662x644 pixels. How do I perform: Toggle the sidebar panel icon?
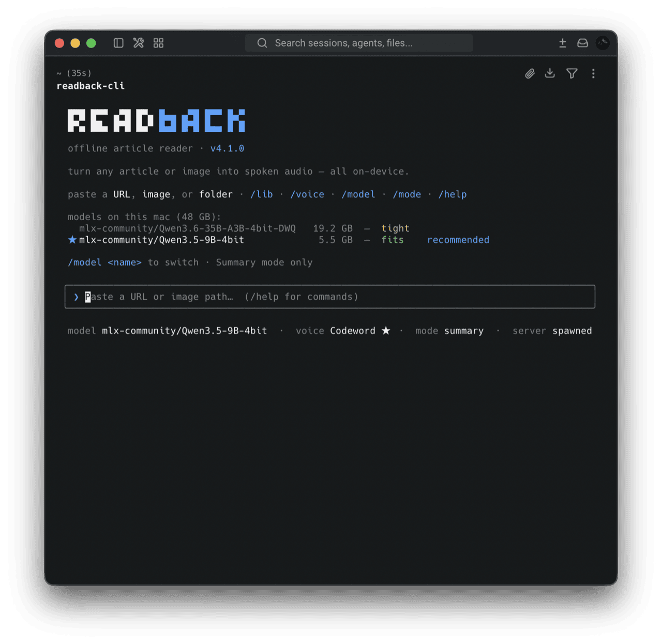pos(118,43)
